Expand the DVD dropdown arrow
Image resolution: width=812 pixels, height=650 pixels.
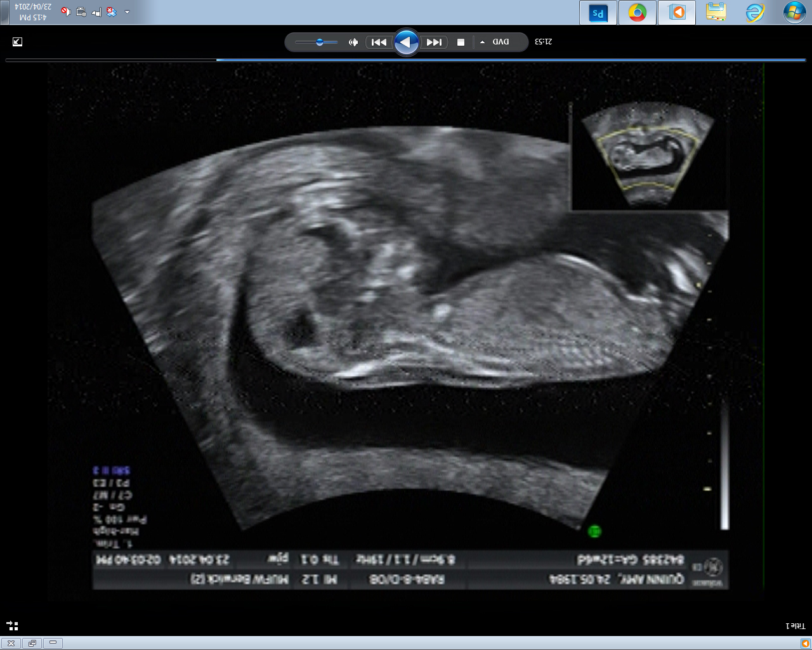click(483, 43)
